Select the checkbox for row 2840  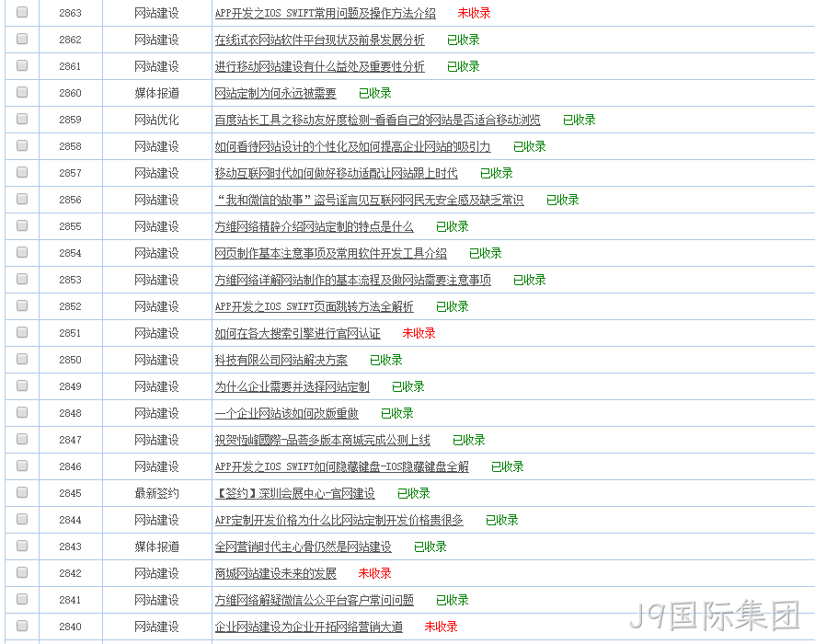(22, 626)
